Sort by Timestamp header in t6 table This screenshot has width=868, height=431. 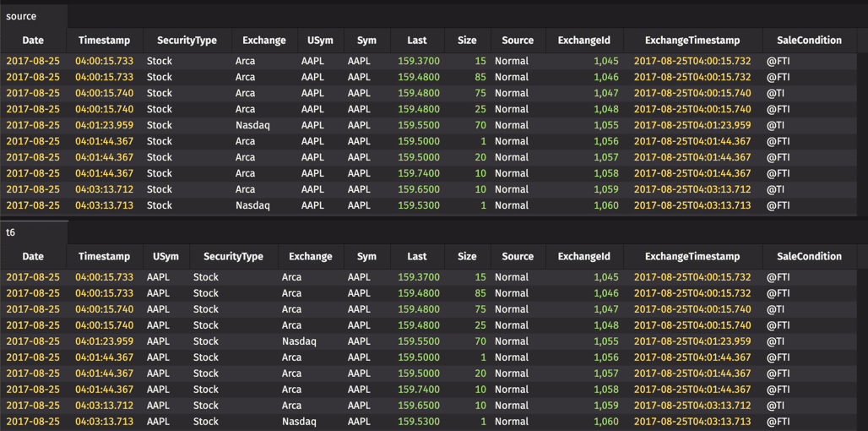[x=104, y=256]
